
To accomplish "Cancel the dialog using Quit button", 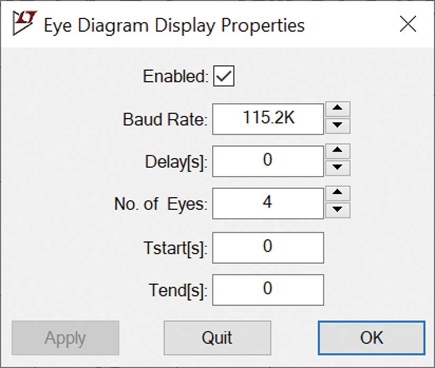I will [x=217, y=338].
